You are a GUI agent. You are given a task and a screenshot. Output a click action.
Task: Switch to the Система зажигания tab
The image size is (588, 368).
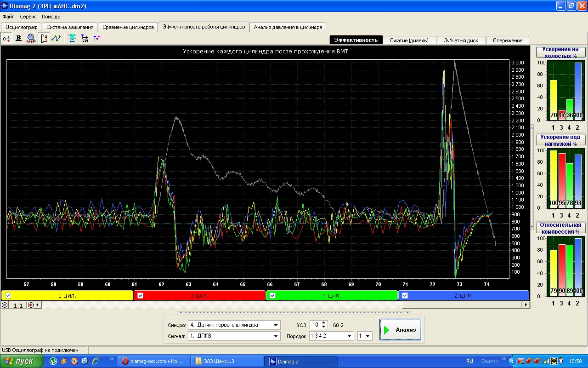[x=69, y=27]
